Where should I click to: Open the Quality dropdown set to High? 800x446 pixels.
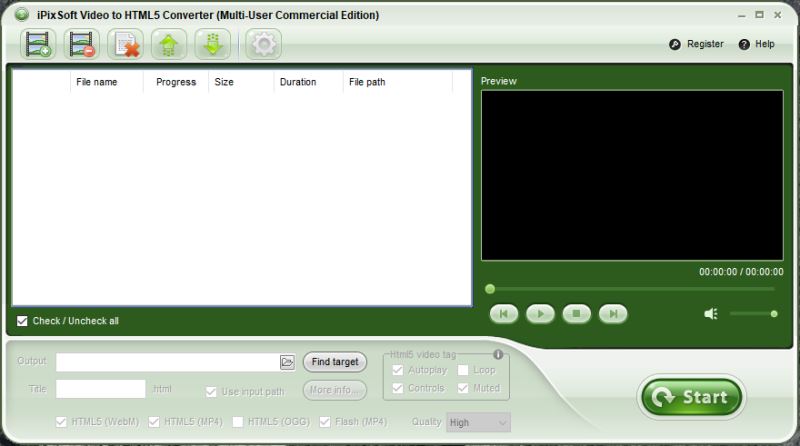[478, 423]
